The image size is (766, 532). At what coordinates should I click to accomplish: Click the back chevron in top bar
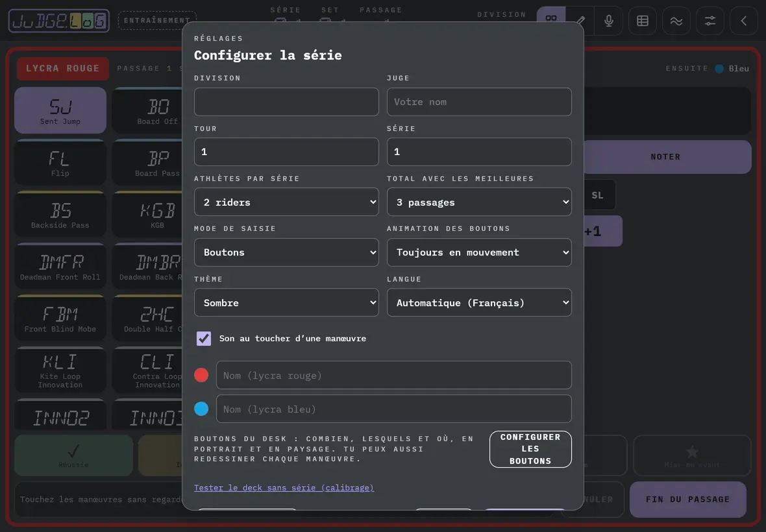743,21
